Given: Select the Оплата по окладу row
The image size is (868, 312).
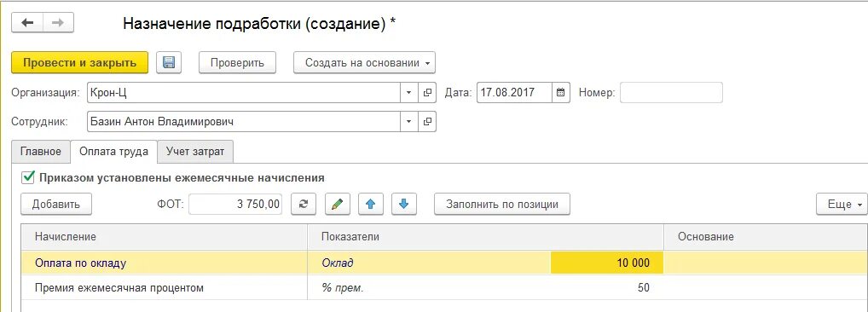Looking at the screenshot, I should coord(444,263).
